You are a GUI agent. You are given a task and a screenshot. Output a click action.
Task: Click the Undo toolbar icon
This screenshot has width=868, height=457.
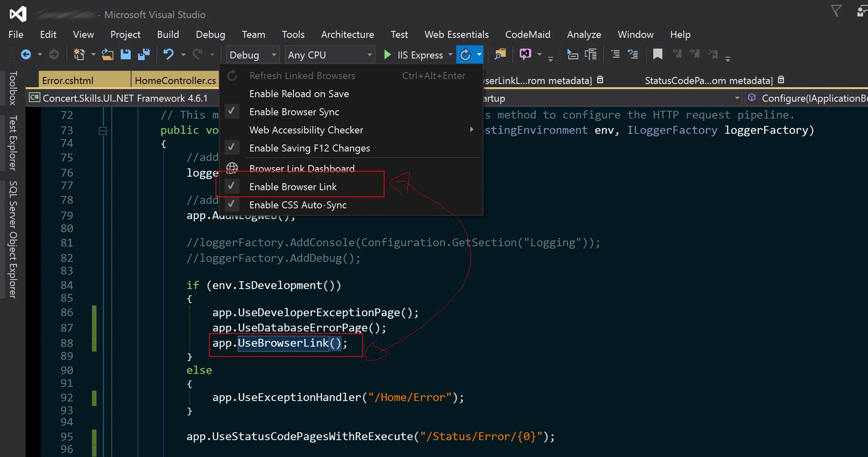pyautogui.click(x=168, y=54)
